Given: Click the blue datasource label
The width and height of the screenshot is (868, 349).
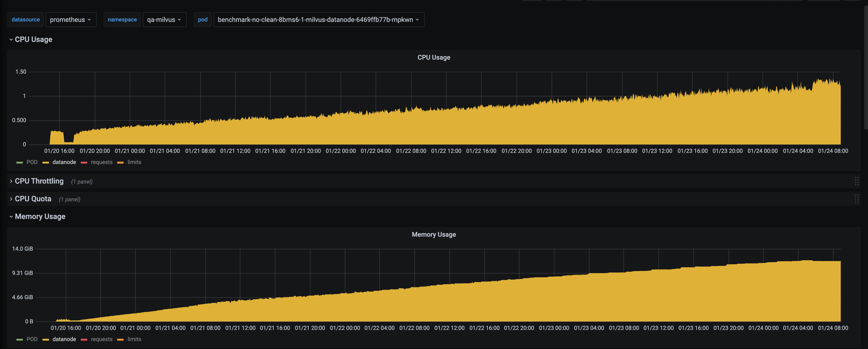Looking at the screenshot, I should click(26, 20).
